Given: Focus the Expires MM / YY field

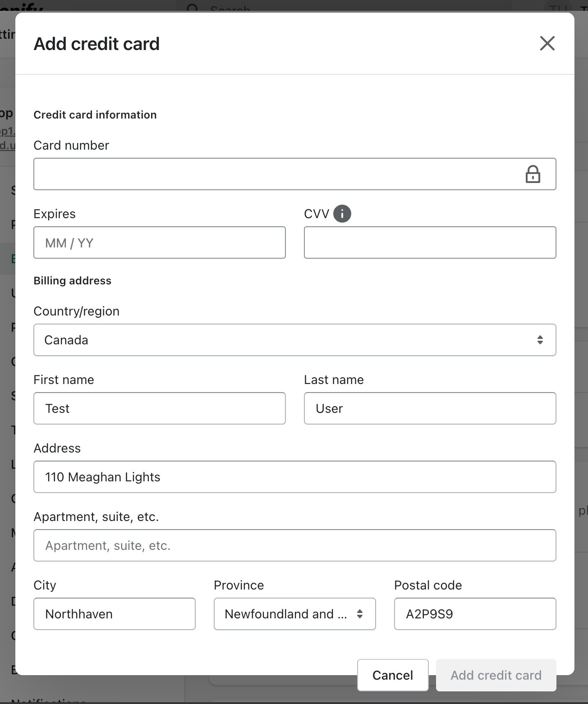Looking at the screenshot, I should 159,242.
